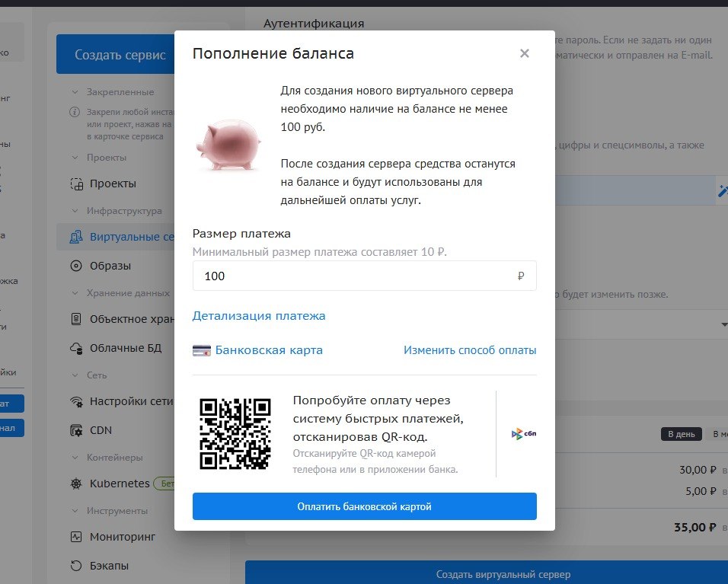Collapse the Хранение данных section
The image size is (728, 584).
pos(75,293)
